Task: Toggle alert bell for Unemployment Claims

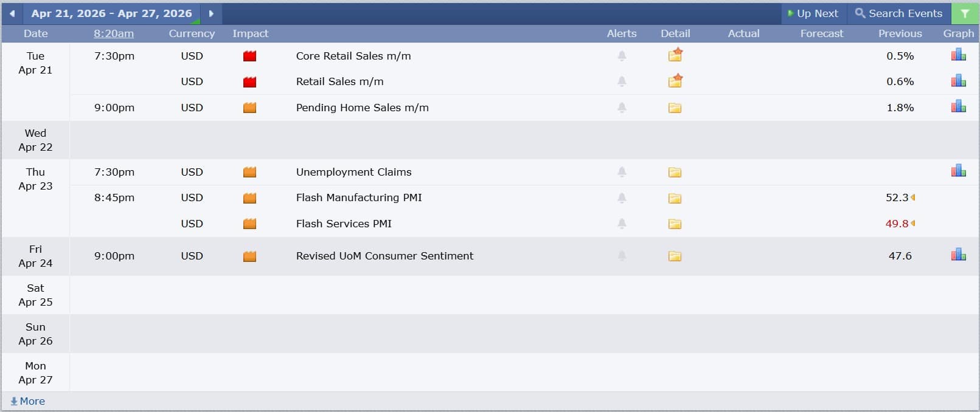Action: 622,172
